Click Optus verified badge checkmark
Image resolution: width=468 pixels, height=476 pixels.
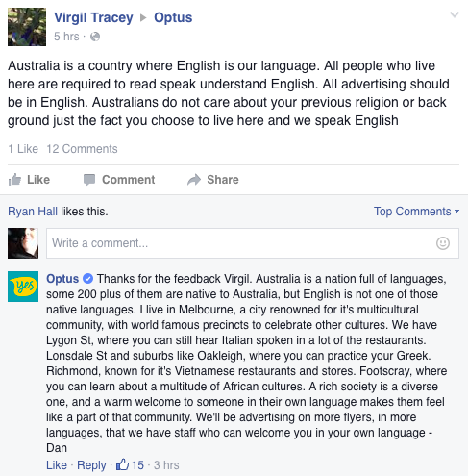tap(87, 279)
